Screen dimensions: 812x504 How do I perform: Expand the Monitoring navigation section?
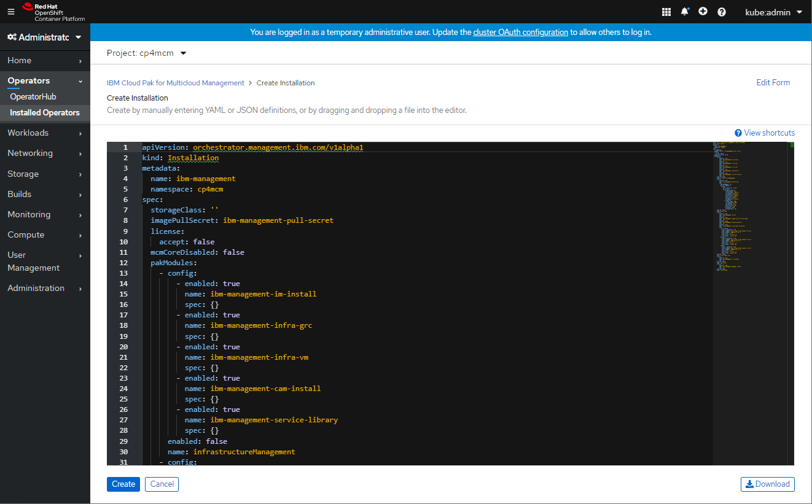coord(45,214)
